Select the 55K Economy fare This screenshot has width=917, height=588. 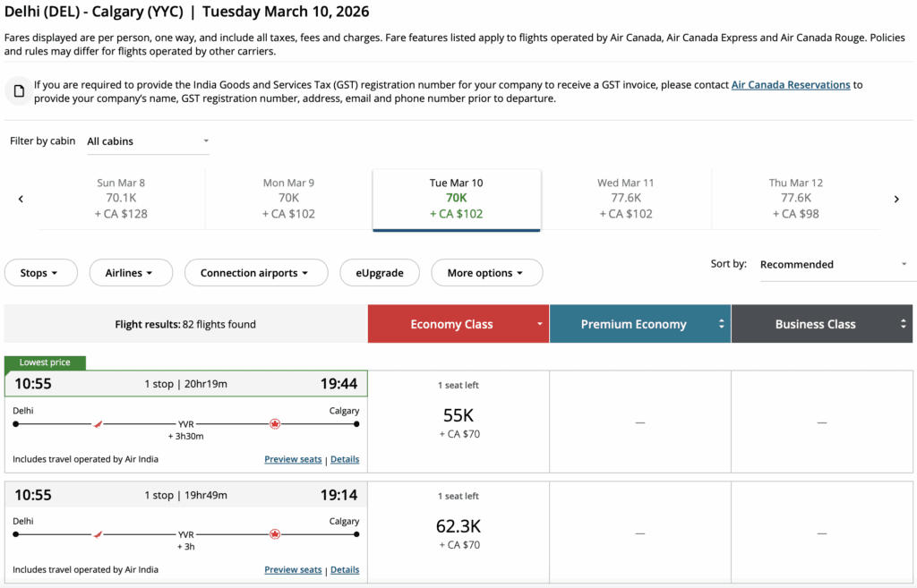pyautogui.click(x=458, y=421)
